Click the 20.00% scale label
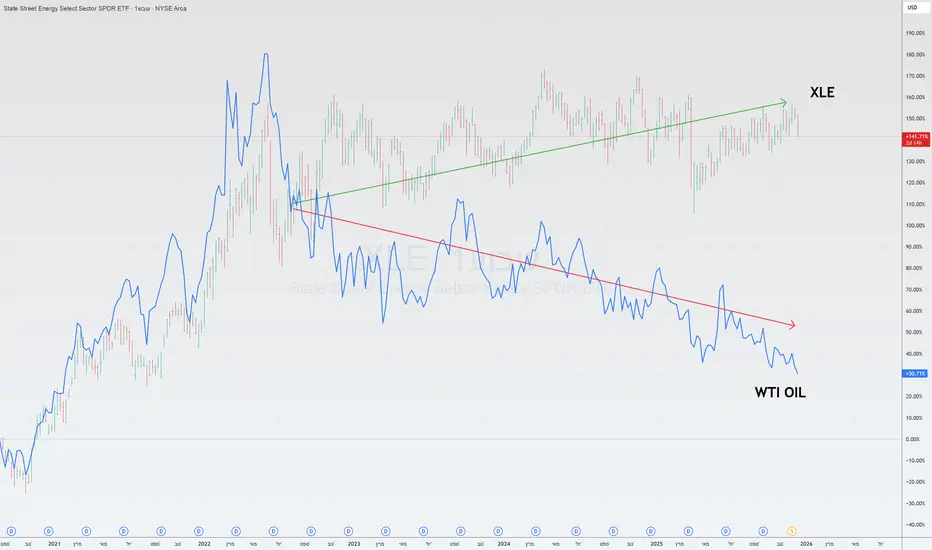932x550 pixels. coord(914,397)
